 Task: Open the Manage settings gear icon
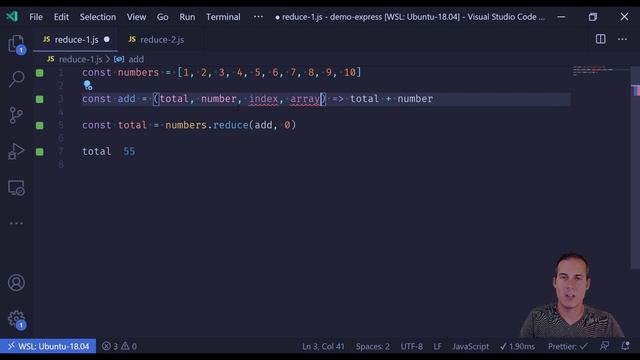click(17, 320)
